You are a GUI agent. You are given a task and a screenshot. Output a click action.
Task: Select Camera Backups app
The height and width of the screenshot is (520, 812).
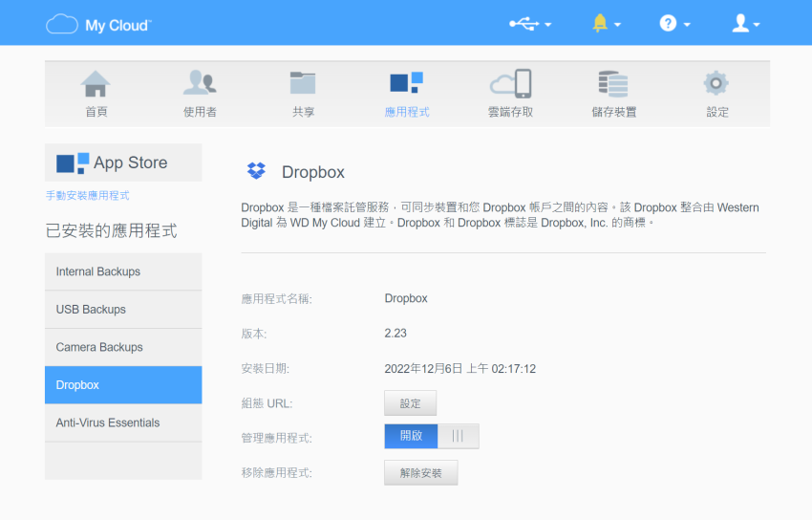[x=123, y=347]
